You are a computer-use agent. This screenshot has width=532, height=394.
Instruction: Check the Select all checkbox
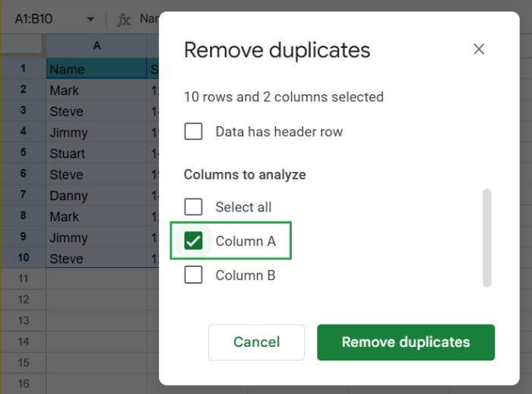coord(193,207)
